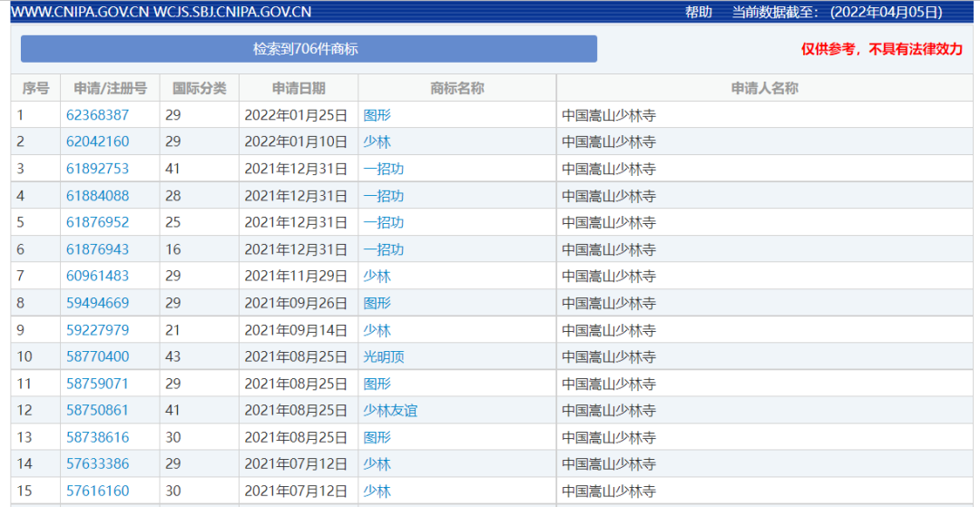Click the 检索到706件商标 results bar
The width and height of the screenshot is (980, 507).
coord(309,49)
